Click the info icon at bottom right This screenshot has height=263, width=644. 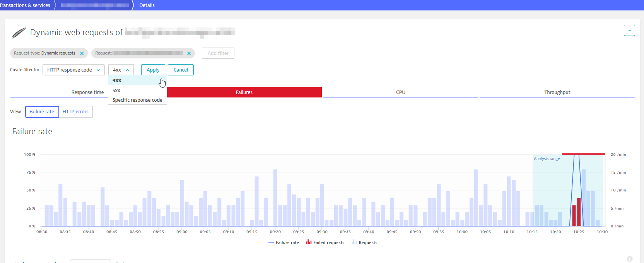[630, 259]
